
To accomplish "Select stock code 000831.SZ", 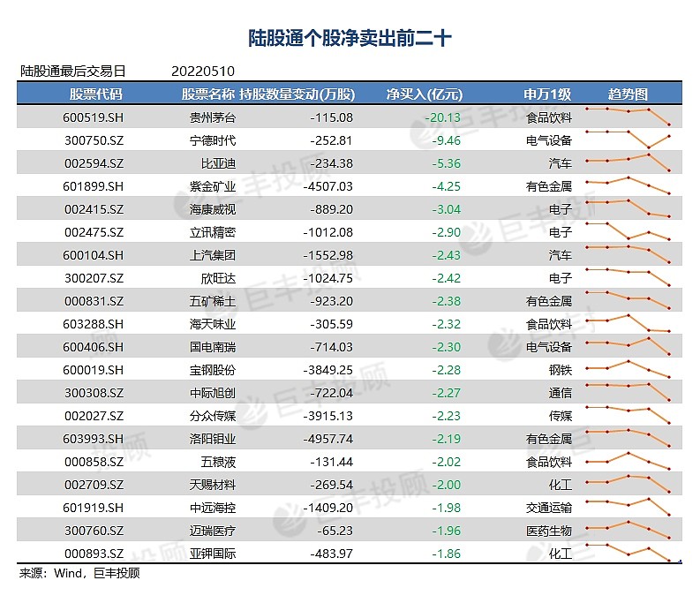I will (x=94, y=302).
